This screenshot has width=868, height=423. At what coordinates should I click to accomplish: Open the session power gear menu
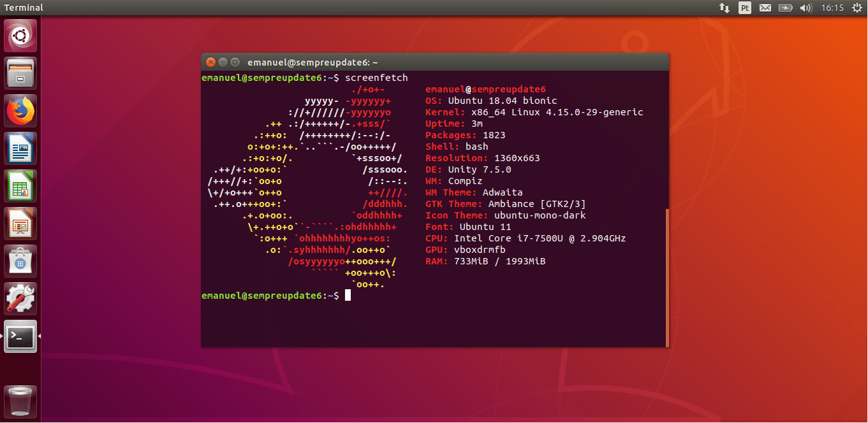(857, 8)
